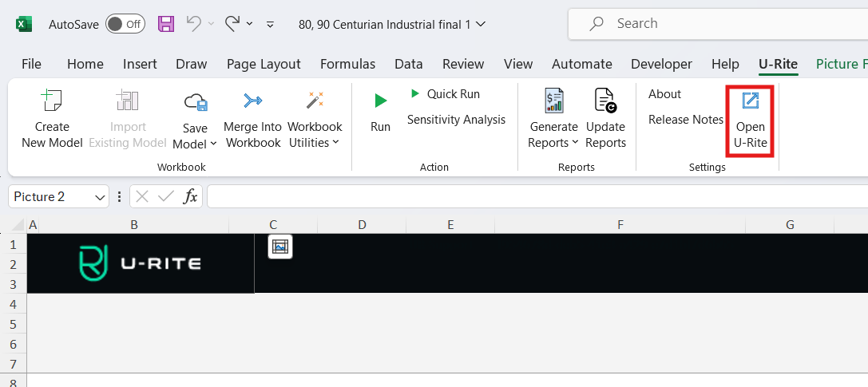Open the Generate Reports dropdown
868x387 pixels.
pyautogui.click(x=575, y=143)
